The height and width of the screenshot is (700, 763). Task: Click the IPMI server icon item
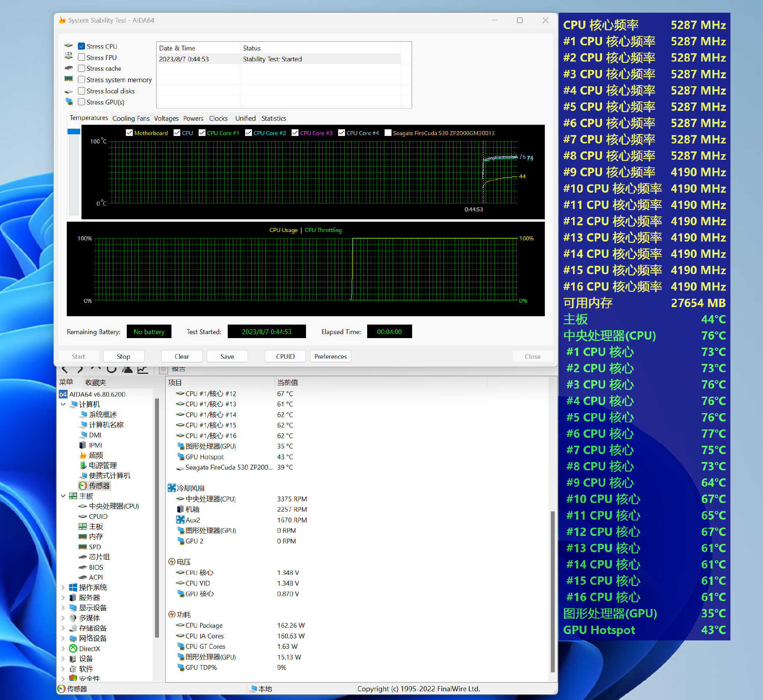pos(83,445)
